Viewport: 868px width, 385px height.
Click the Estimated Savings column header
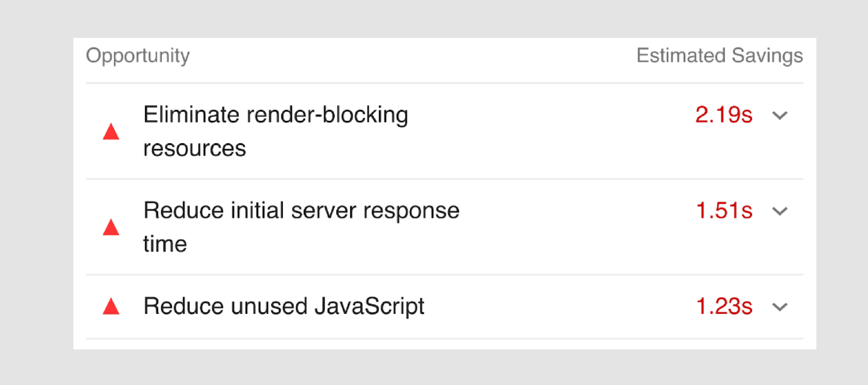[x=720, y=55]
